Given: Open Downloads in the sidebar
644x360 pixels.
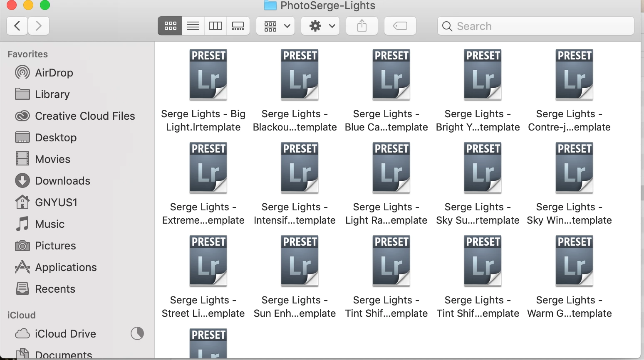Looking at the screenshot, I should coord(53,181).
